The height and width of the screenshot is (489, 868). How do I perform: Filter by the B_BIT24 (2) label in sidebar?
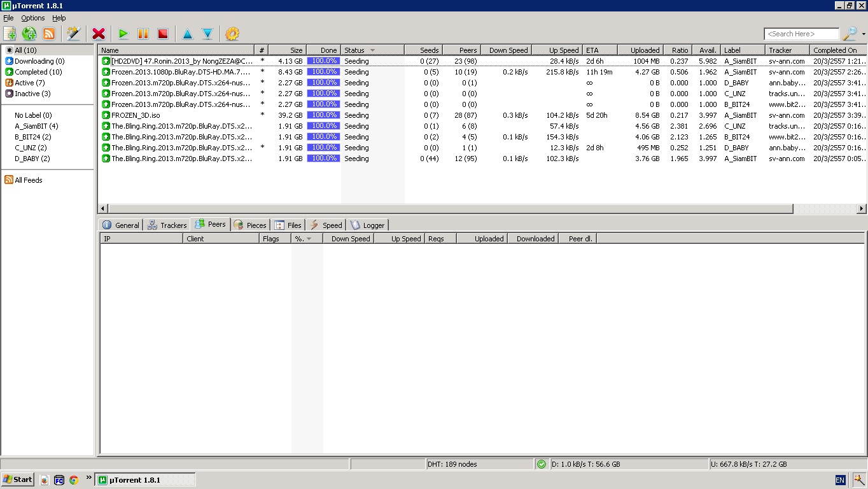pyautogui.click(x=33, y=137)
